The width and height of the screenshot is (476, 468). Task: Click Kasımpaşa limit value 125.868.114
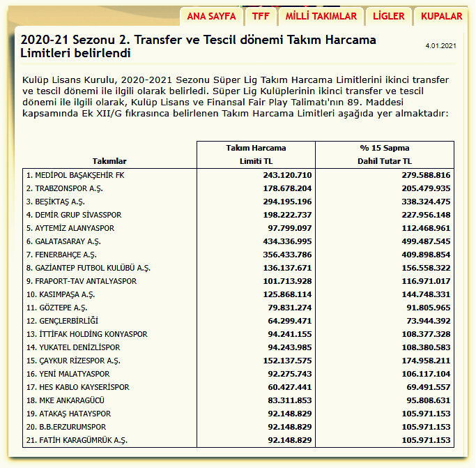click(x=287, y=294)
